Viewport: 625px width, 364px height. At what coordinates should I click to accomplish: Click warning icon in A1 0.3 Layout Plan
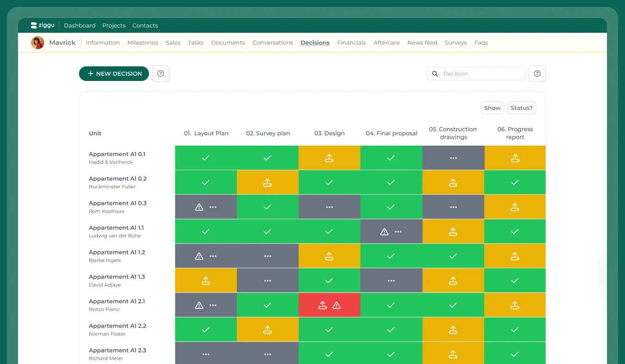coord(199,207)
